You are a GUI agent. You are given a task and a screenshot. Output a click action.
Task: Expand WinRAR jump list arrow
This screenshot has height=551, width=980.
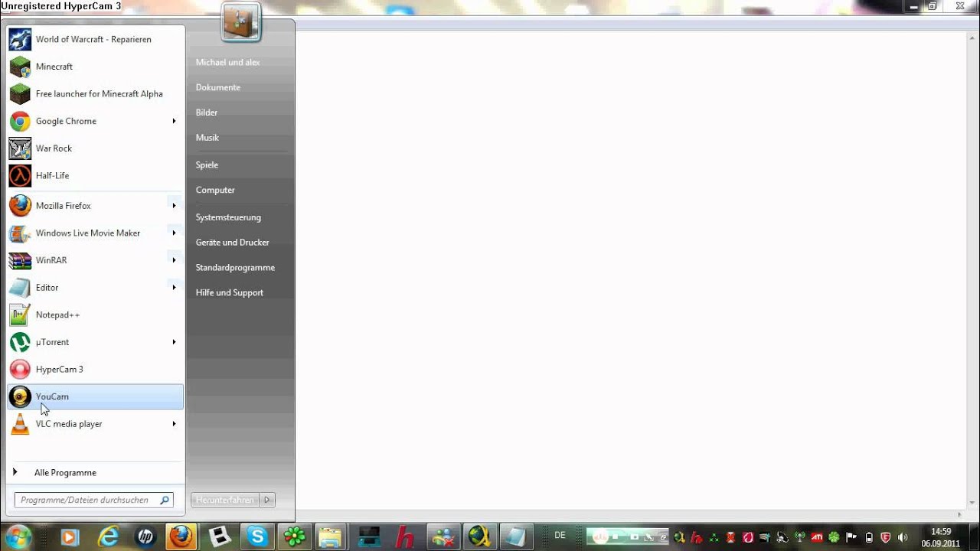174,260
